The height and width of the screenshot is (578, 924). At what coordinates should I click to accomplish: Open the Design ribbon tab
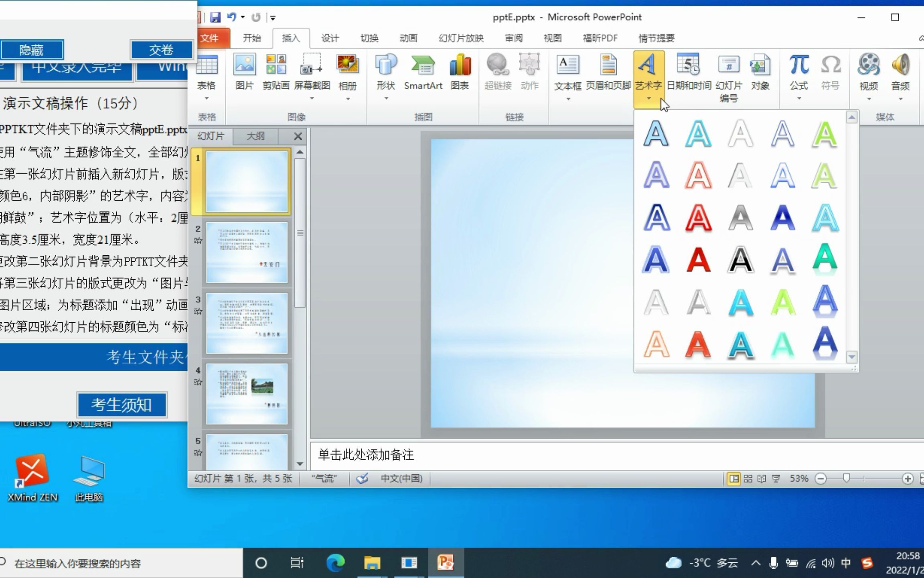click(x=330, y=38)
